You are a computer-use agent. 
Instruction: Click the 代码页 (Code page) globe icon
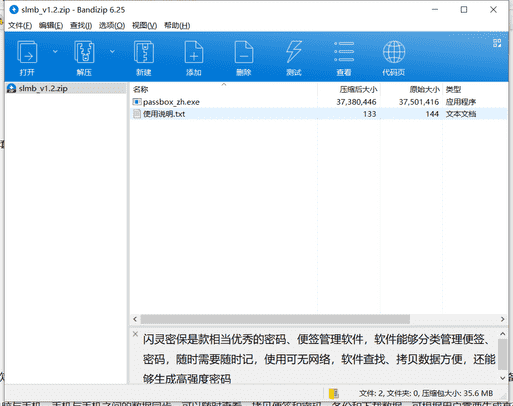tap(394, 52)
